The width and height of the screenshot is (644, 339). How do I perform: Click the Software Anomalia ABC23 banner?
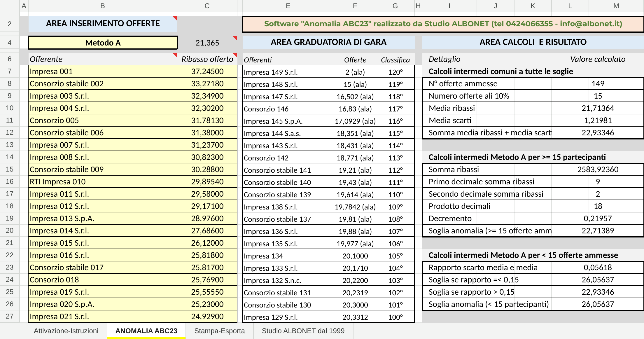point(443,24)
